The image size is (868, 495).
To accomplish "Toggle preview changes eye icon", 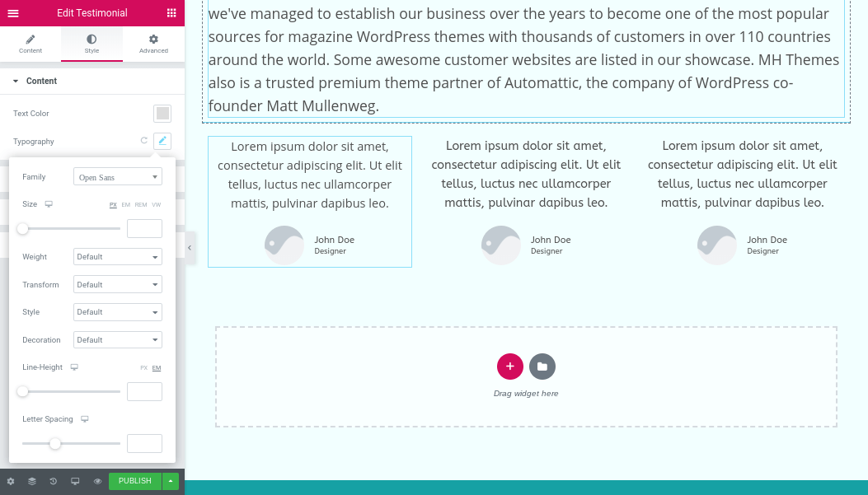I will tap(97, 481).
